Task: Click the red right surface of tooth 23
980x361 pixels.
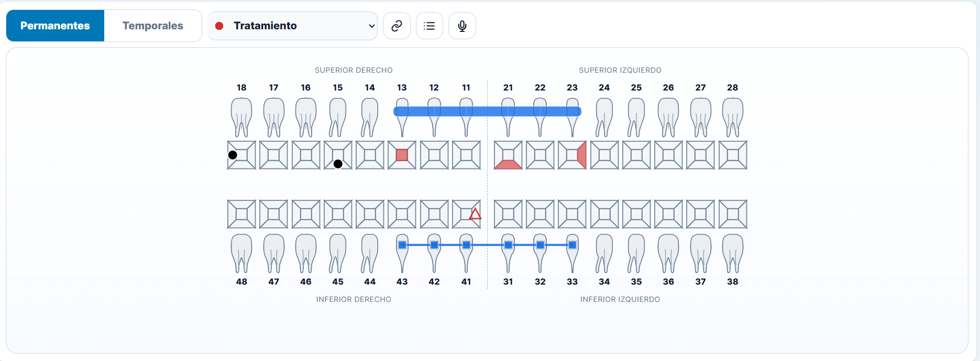Action: coord(582,155)
